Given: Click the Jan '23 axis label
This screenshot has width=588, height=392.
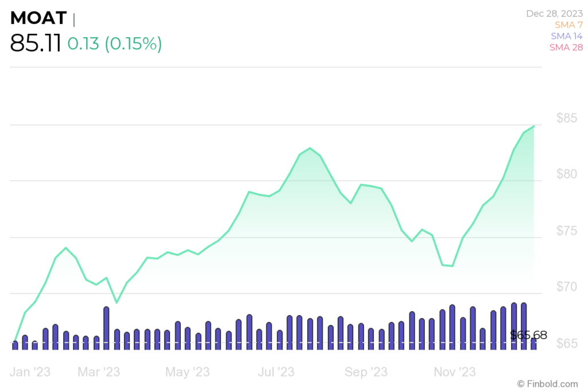Looking at the screenshot, I should (30, 372).
